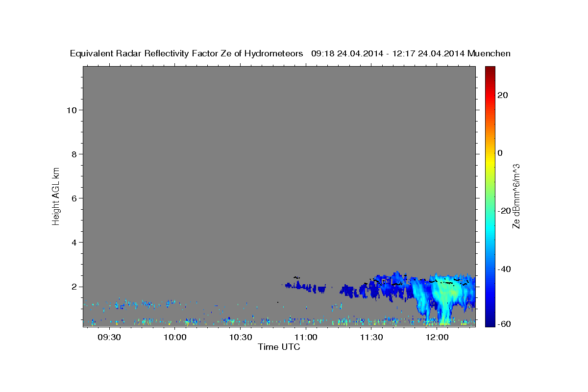Click the 12:00 time tick label

point(437,338)
